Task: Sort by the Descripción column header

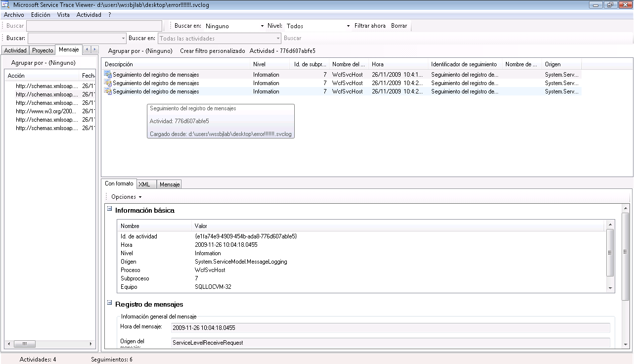Action: (x=176, y=64)
